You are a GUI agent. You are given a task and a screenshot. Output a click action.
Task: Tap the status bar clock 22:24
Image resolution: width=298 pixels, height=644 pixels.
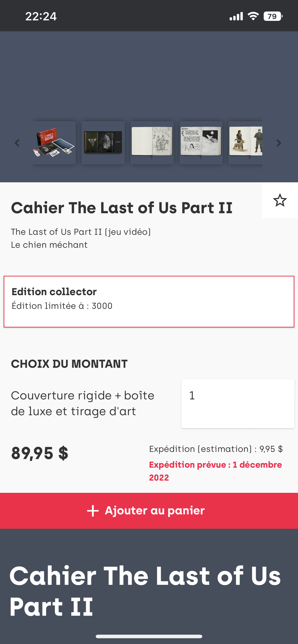[41, 17]
